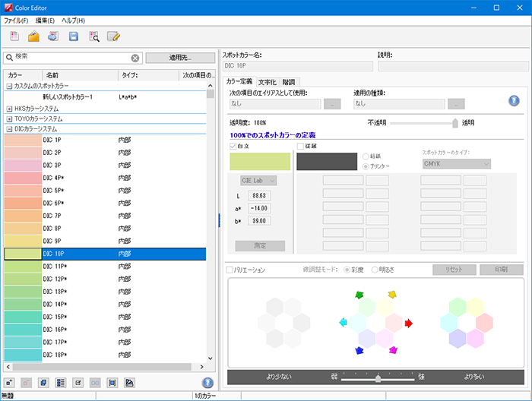Screen dimensions: 532x401
Task: Expand the HKSカラーシステム group
Action: click(9, 109)
